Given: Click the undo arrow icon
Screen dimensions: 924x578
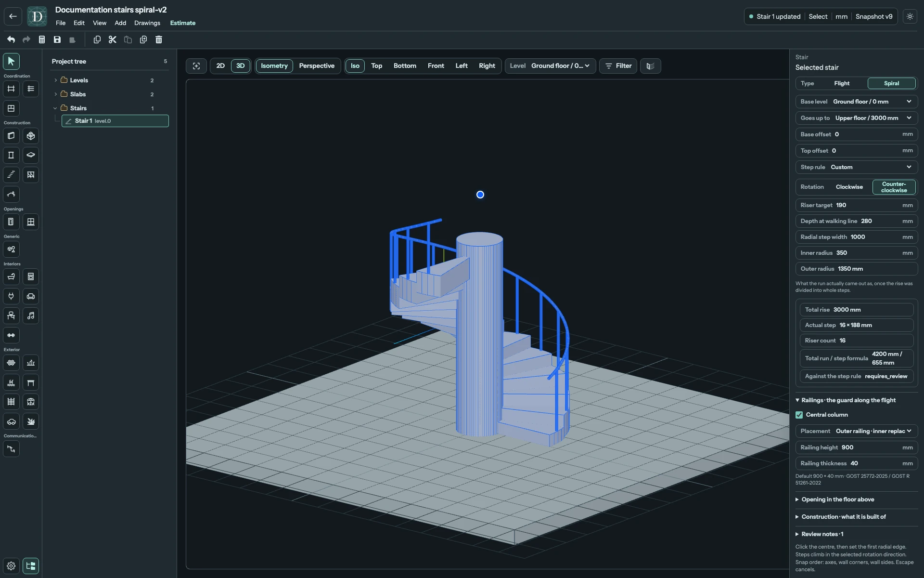Looking at the screenshot, I should point(11,39).
